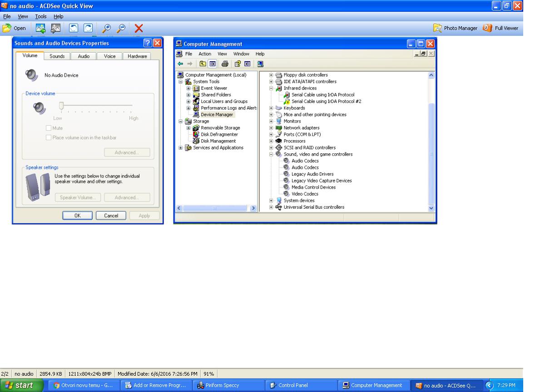The image size is (550, 392).
Task: Tick the Mute checkbox in Device volume
Action: pyautogui.click(x=49, y=128)
